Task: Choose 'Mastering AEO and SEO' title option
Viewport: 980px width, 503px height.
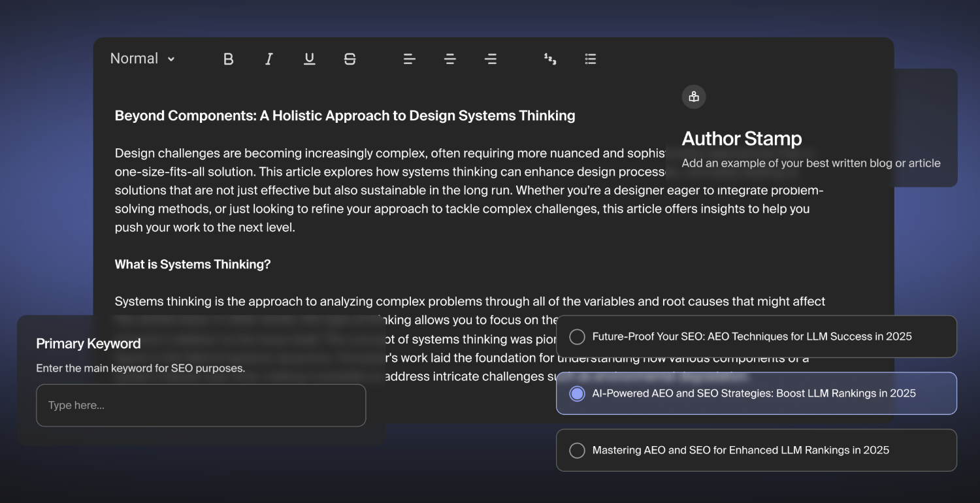Action: [757, 450]
